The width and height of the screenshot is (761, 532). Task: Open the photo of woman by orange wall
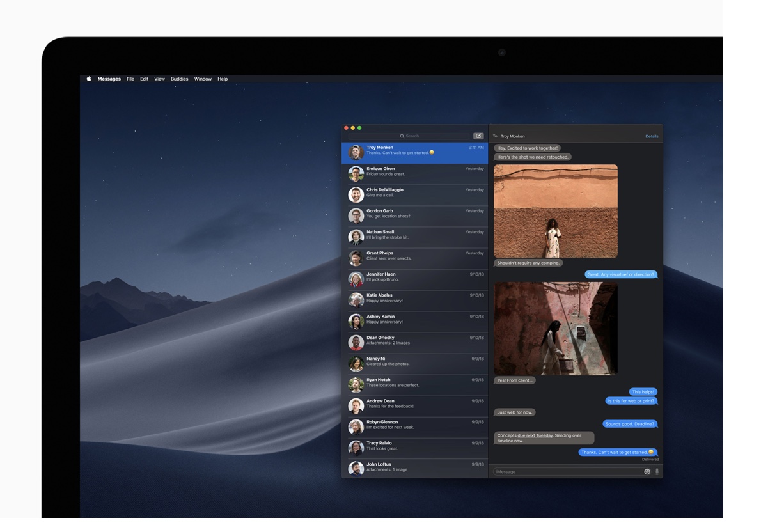pos(556,211)
